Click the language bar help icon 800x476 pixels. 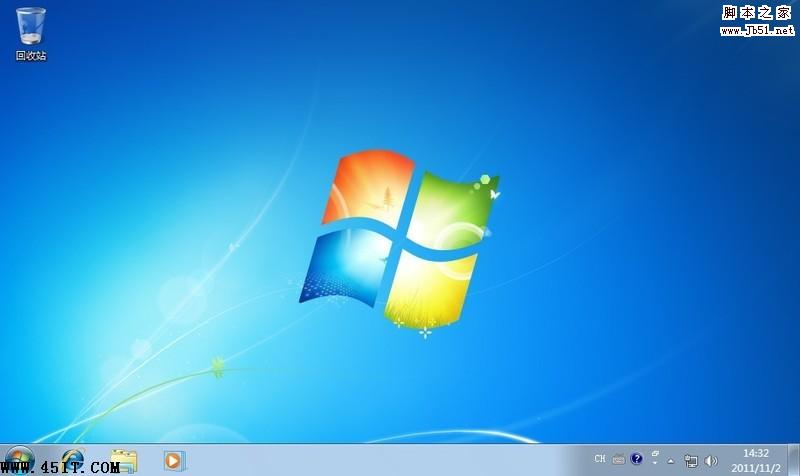636,459
